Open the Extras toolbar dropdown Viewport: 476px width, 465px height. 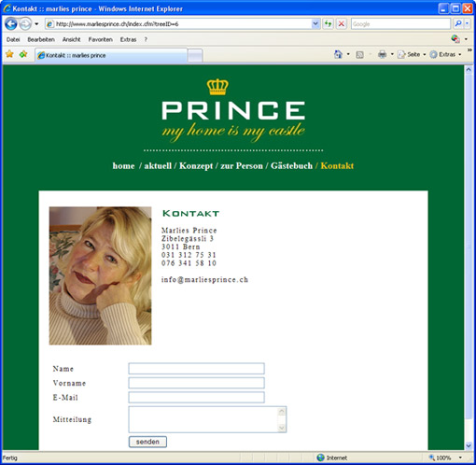(x=445, y=54)
